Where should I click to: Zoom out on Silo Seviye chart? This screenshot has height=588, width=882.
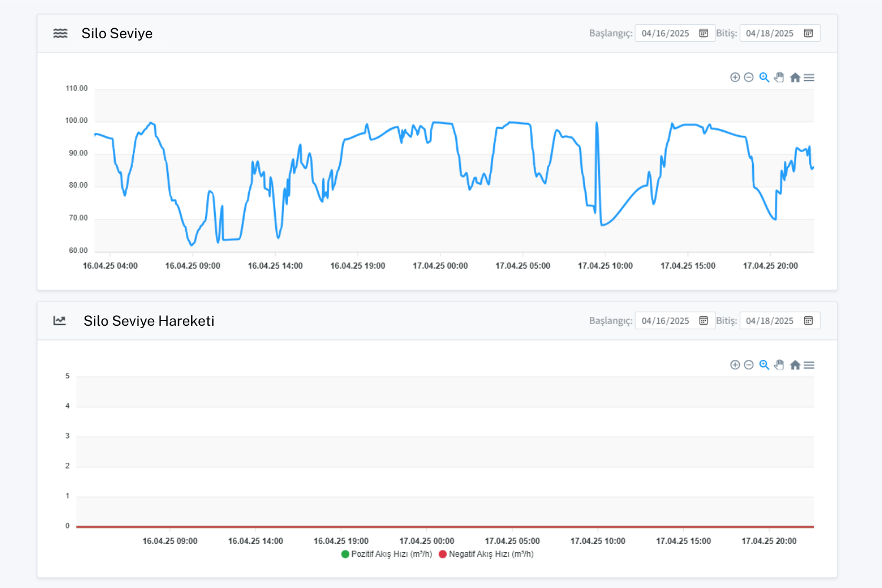pyautogui.click(x=749, y=78)
